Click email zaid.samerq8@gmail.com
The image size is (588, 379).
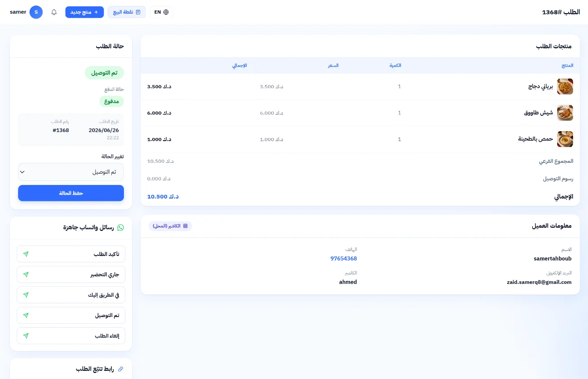(539, 282)
